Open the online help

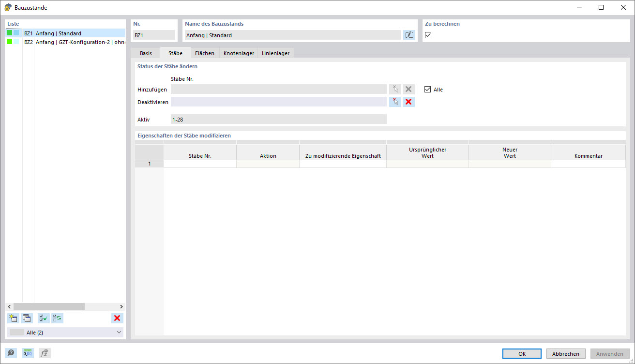[10, 353]
